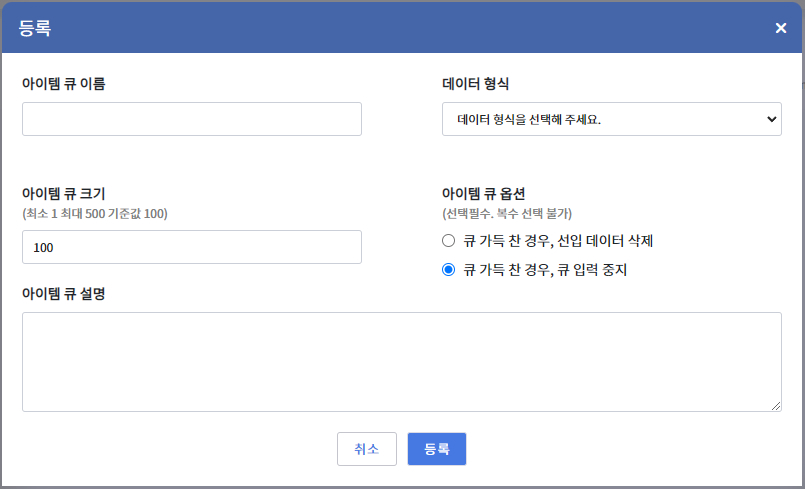The width and height of the screenshot is (805, 489).
Task: Click the 아이템 큐 설명 text area
Action: coord(401,362)
